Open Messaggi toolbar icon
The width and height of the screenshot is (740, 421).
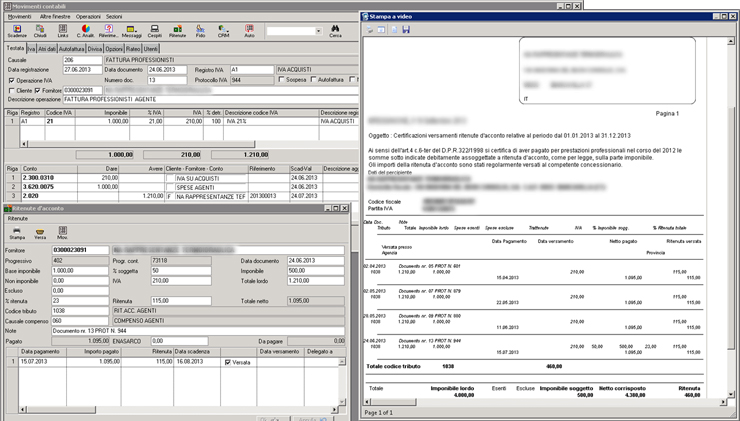click(131, 31)
